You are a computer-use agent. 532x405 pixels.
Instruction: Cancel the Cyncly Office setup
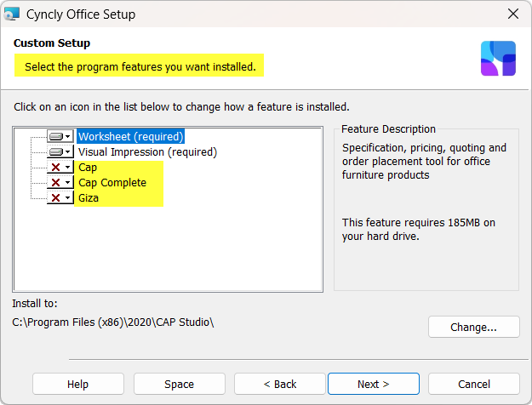474,384
